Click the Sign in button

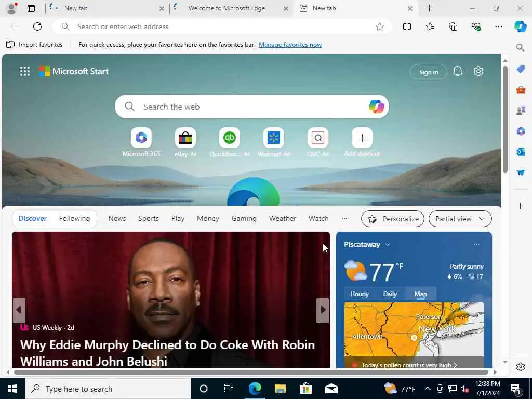click(429, 72)
